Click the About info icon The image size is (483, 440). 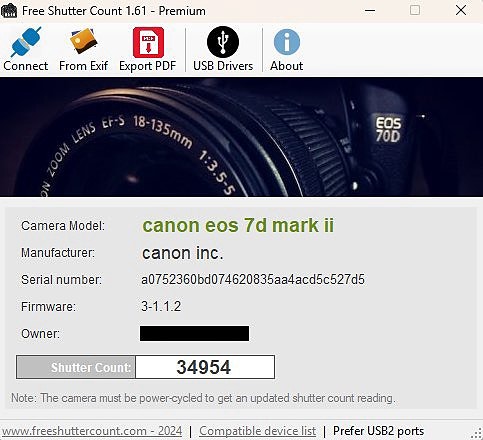click(x=287, y=42)
